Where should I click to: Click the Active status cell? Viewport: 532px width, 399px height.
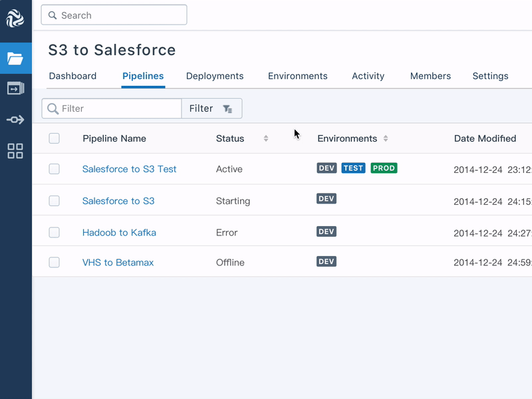coord(229,169)
